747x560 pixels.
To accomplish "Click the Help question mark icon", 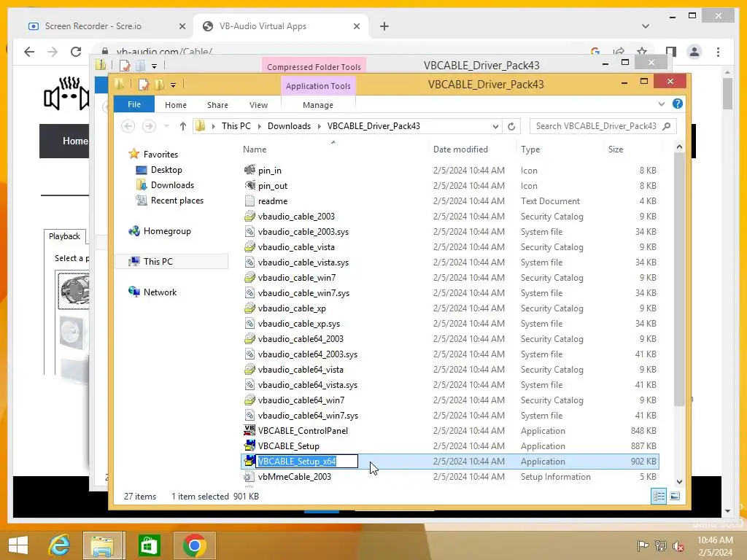I will 677,104.
